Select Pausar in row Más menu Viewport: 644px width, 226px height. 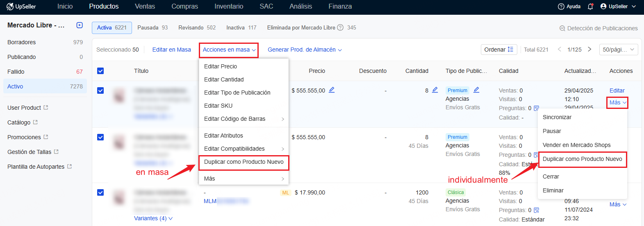click(x=583, y=131)
